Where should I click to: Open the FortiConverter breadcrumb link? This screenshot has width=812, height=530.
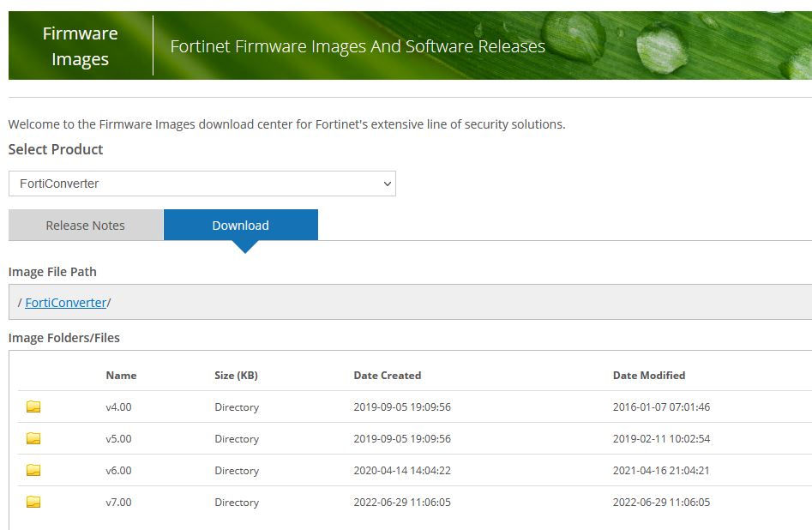click(x=65, y=302)
